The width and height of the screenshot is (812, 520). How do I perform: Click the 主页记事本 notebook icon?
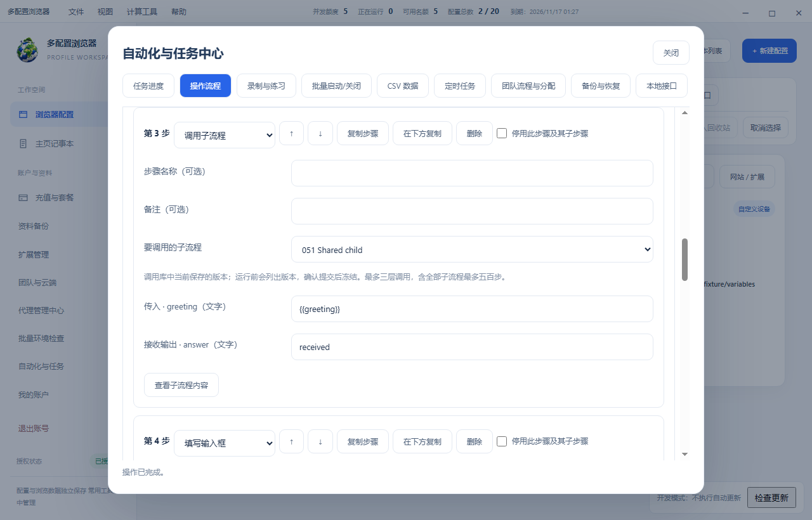(23, 144)
